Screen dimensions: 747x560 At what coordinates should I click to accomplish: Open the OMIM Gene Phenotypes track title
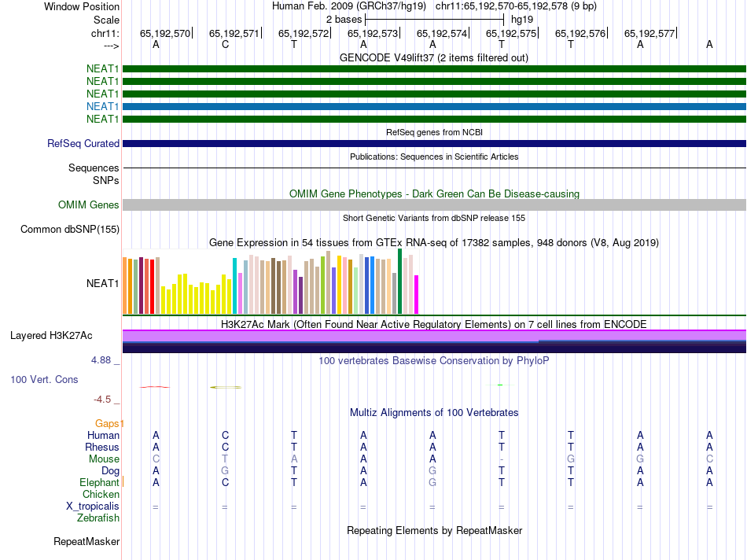coord(434,193)
